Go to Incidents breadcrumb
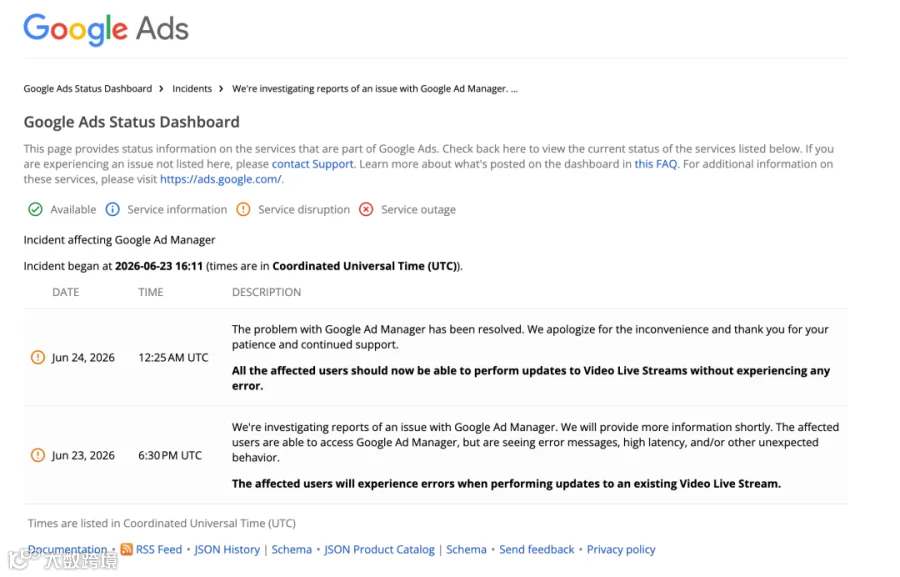 [192, 88]
